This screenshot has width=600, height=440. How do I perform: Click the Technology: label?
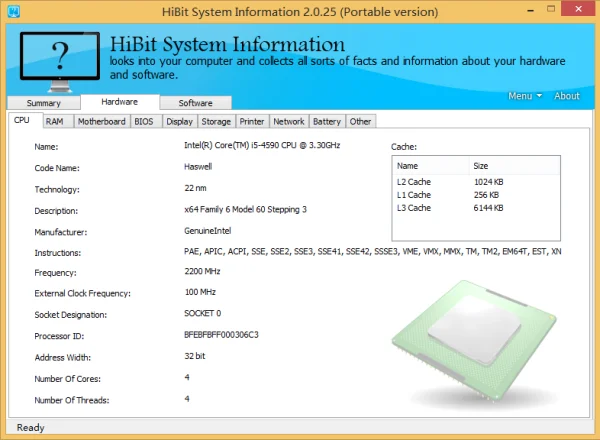pyautogui.click(x=57, y=189)
